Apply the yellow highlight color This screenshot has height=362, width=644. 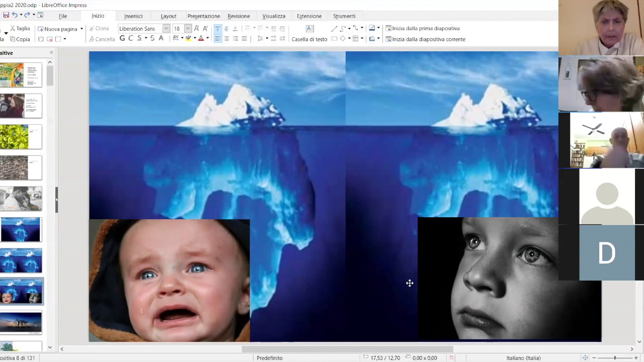(x=188, y=39)
